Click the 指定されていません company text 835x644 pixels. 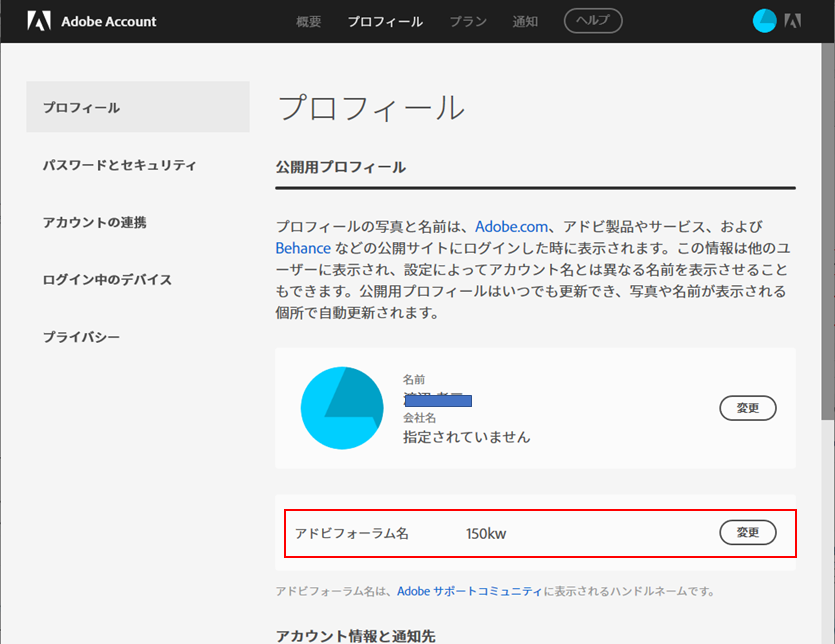[466, 437]
